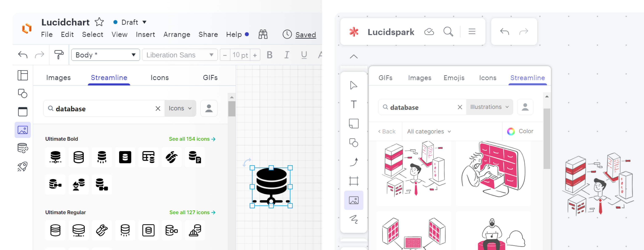The image size is (644, 250).
Task: Open the shapes panel in Lucidchart sidebar
Action: click(x=23, y=93)
